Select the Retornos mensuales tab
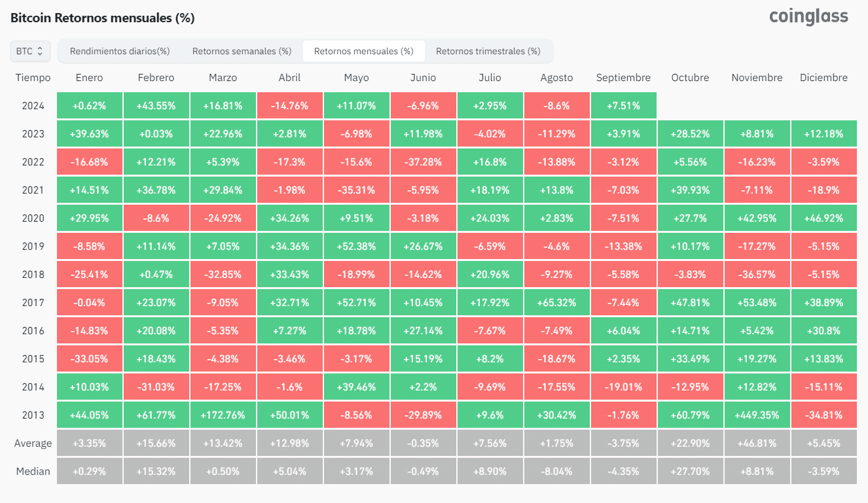The image size is (868, 503). click(363, 50)
